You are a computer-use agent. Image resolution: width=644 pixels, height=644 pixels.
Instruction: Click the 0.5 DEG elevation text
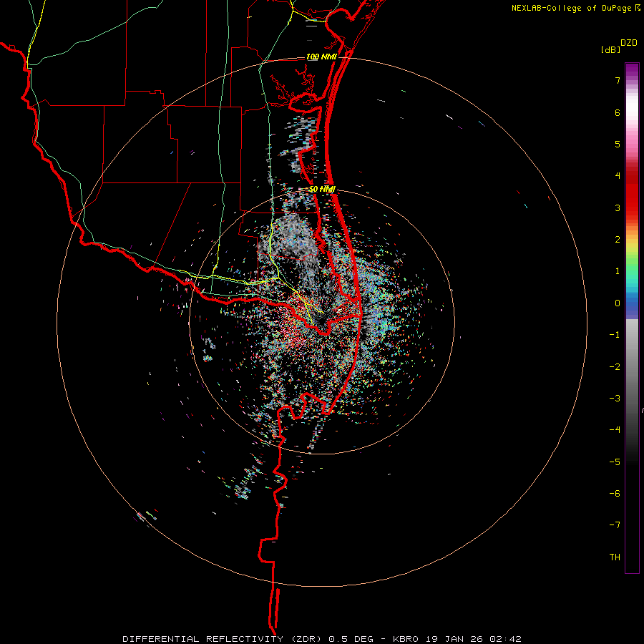(x=351, y=639)
